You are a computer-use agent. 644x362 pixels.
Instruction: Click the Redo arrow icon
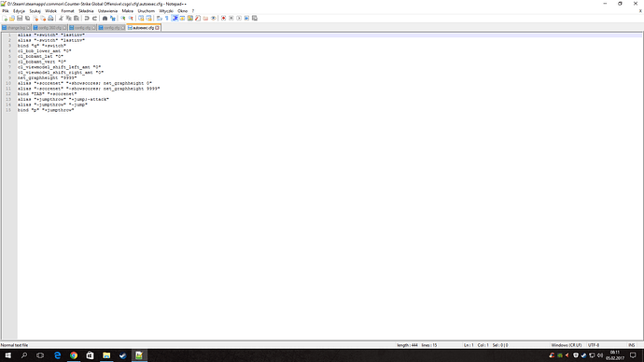(x=95, y=18)
